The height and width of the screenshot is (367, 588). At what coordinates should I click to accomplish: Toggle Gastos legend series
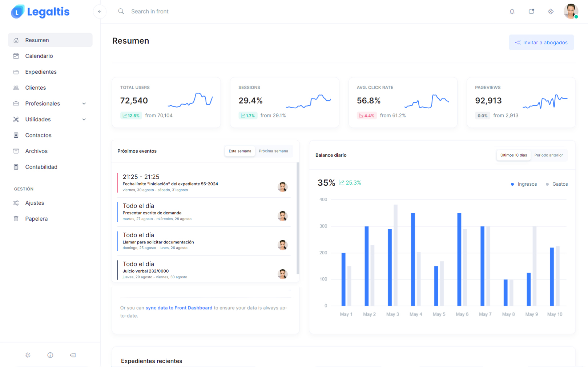(557, 184)
